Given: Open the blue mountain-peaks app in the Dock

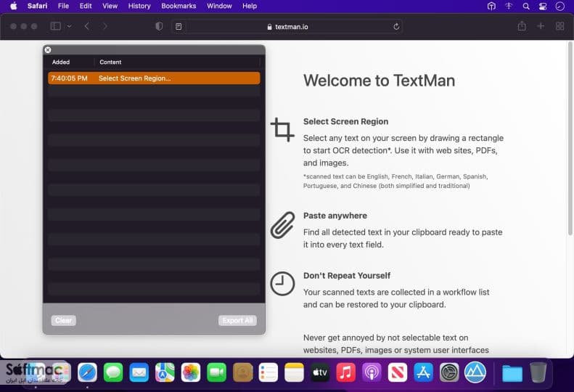Looking at the screenshot, I should (x=475, y=372).
